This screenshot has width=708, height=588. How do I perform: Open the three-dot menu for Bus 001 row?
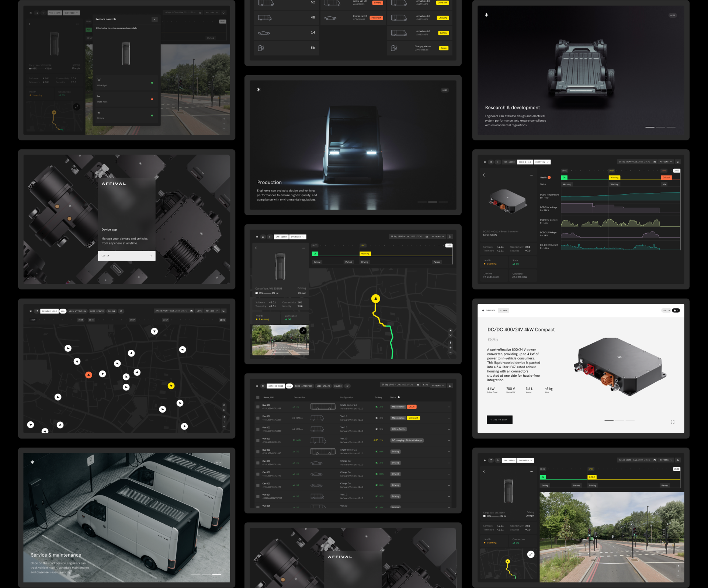tap(449, 407)
